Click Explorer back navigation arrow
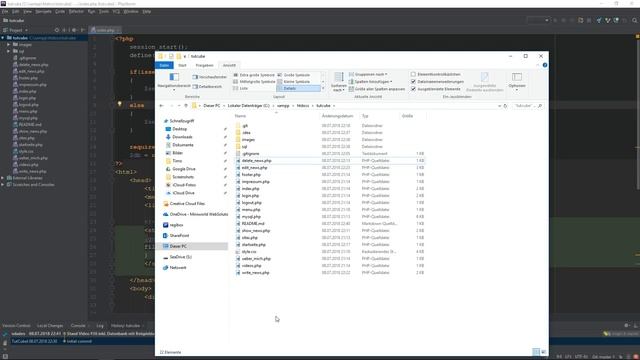Screen dimensions: 640x360 click(161, 106)
